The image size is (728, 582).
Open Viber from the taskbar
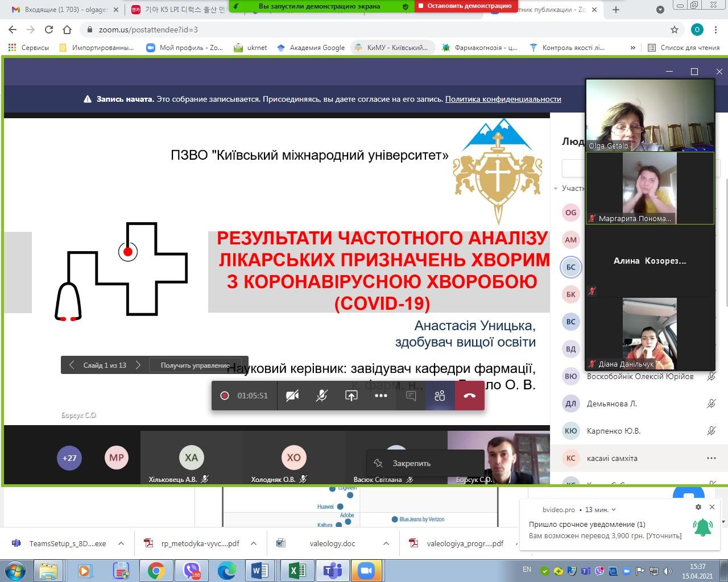pyautogui.click(x=192, y=570)
